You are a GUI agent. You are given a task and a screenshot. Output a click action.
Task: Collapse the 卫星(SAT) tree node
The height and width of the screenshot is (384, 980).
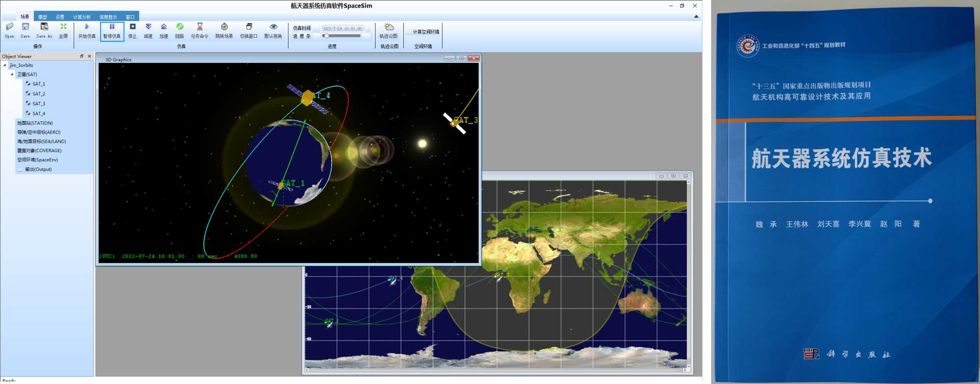[12, 75]
